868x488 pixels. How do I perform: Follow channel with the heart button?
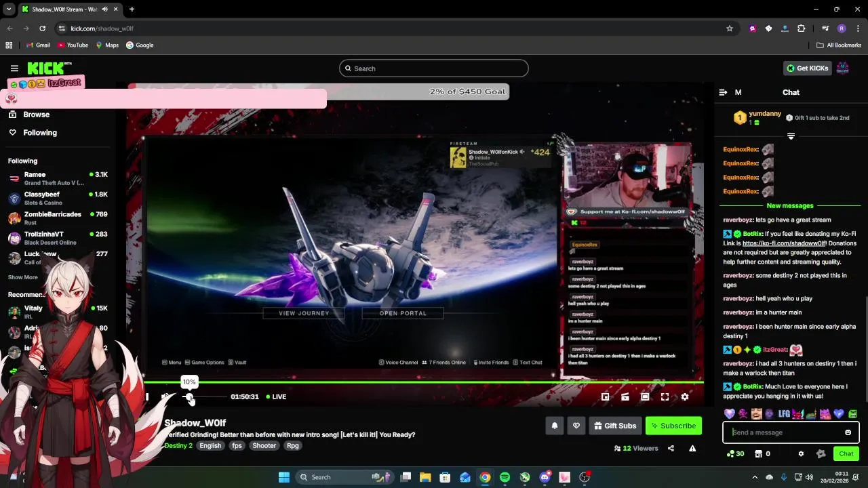click(576, 426)
